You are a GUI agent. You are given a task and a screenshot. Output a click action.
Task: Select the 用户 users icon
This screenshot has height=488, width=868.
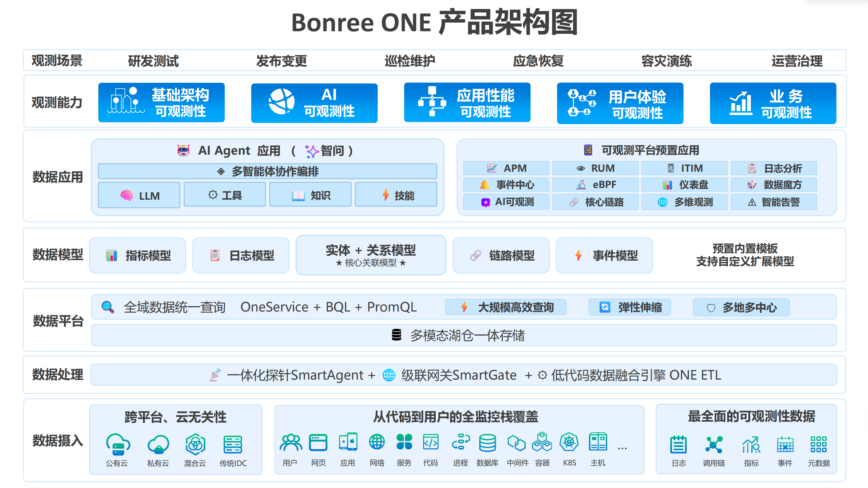(291, 443)
